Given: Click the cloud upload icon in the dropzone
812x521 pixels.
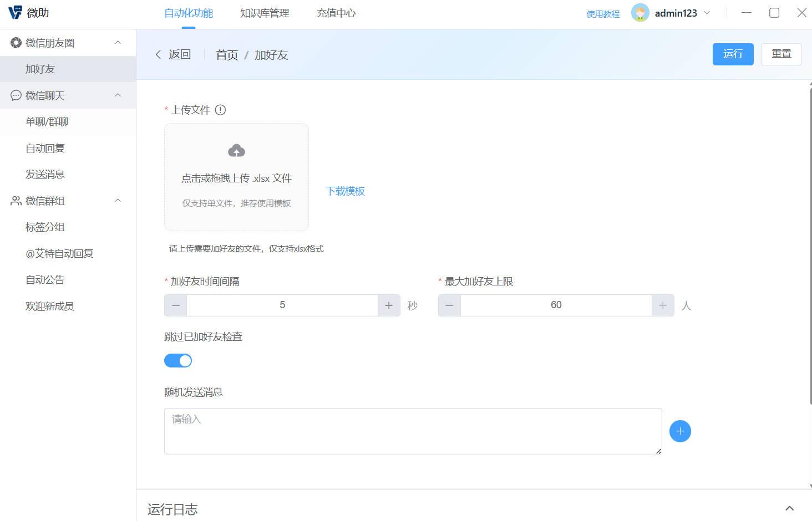Looking at the screenshot, I should coord(236,150).
